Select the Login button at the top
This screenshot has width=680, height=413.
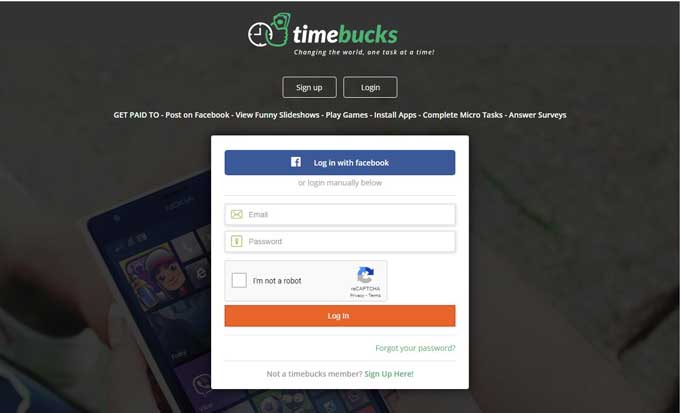[370, 87]
